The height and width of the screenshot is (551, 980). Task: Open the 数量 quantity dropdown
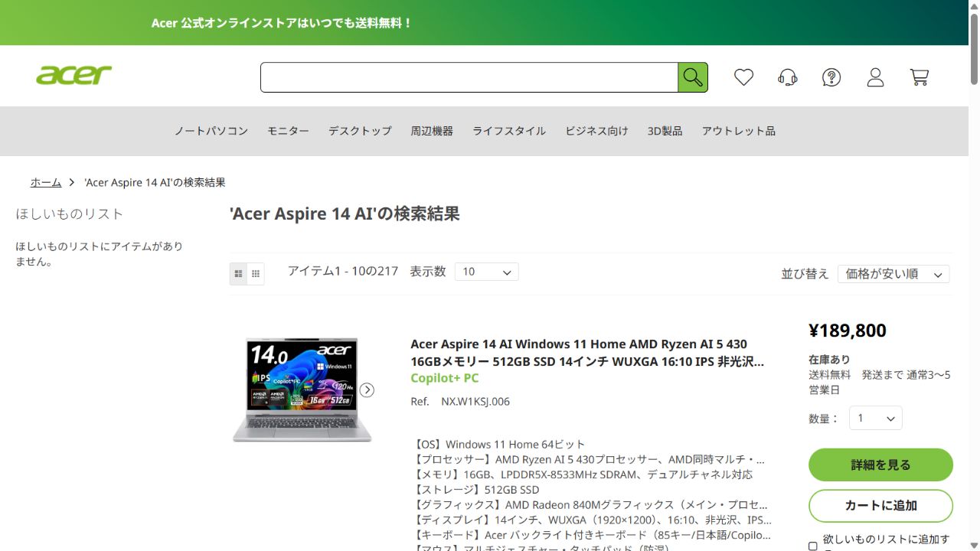click(876, 418)
